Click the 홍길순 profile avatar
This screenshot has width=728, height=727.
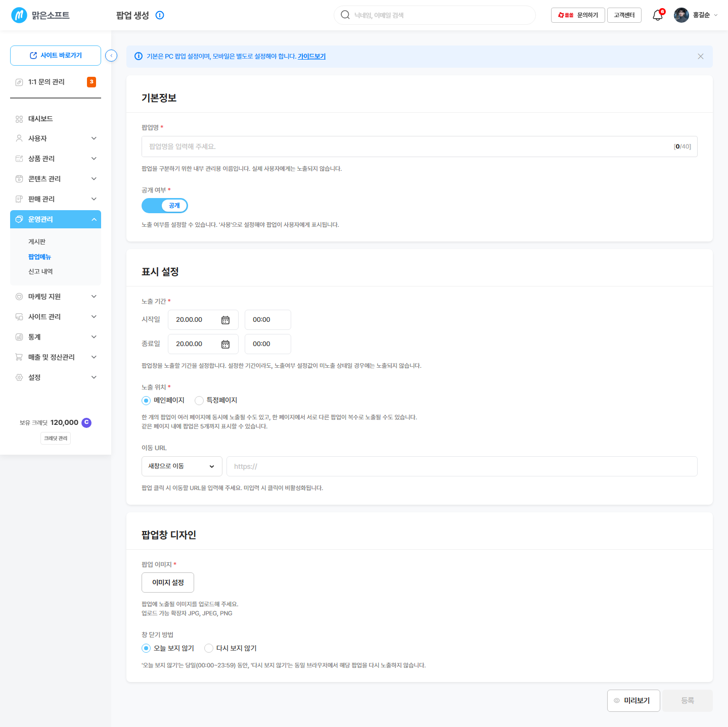681,15
